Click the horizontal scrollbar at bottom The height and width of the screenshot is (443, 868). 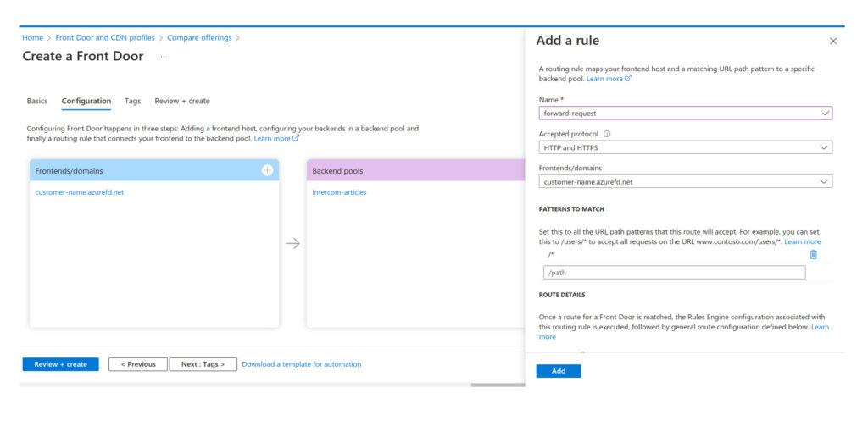coord(498,385)
